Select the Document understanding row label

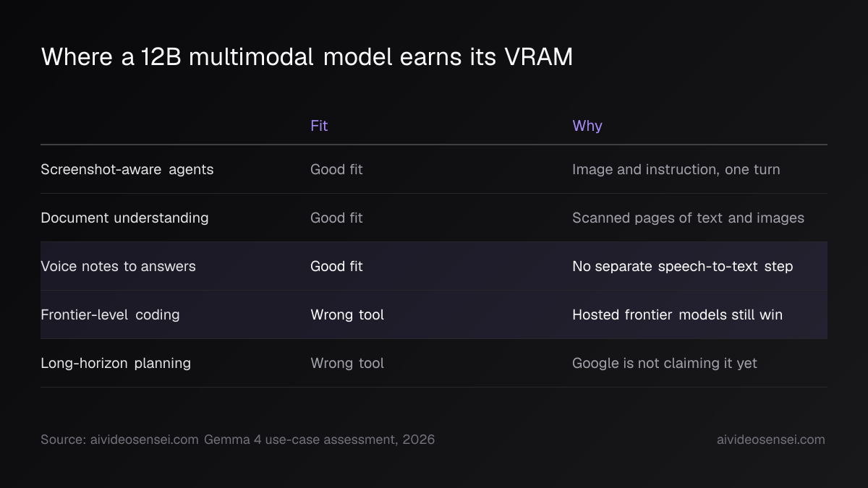(x=124, y=218)
